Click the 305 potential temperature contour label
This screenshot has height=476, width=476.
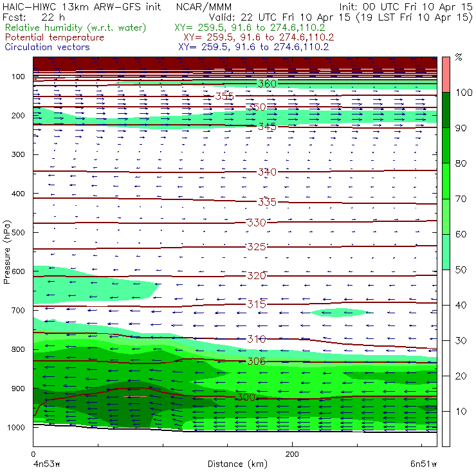(x=257, y=361)
